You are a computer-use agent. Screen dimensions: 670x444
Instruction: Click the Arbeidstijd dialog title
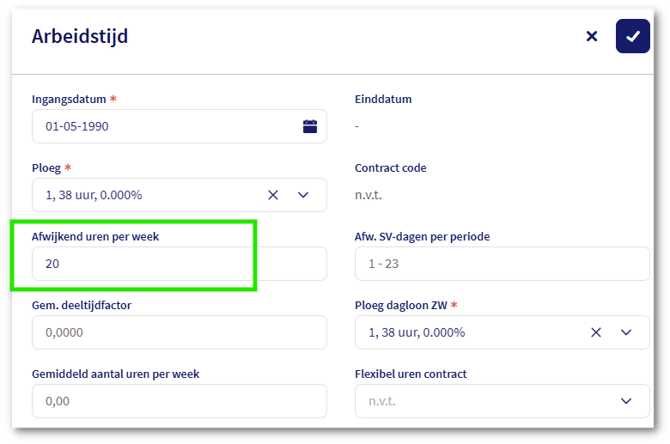[80, 37]
